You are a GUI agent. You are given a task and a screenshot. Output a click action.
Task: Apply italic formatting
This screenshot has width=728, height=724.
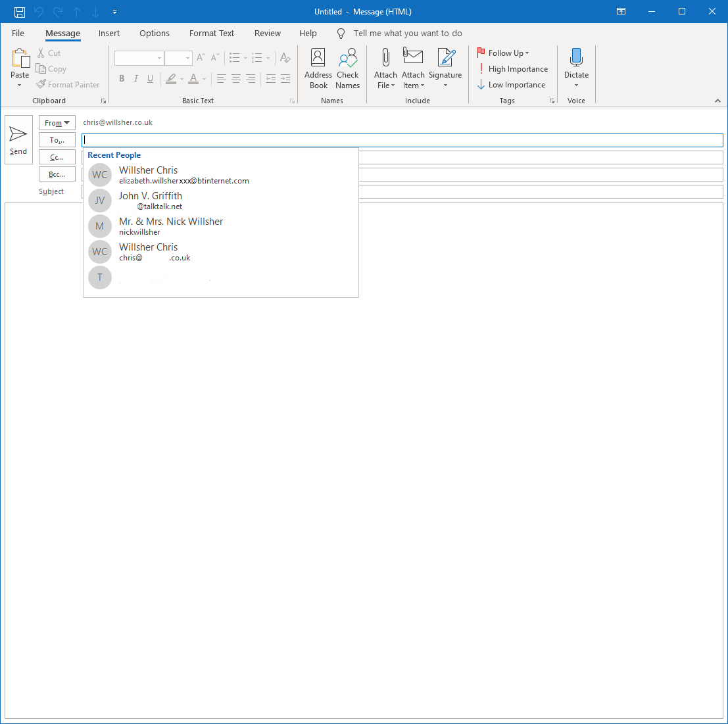135,78
